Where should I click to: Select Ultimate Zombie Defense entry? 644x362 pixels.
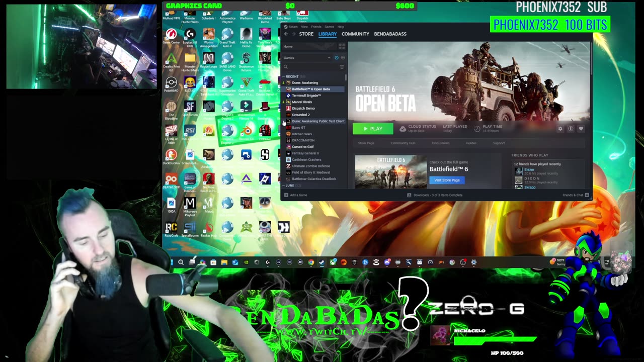pyautogui.click(x=311, y=166)
